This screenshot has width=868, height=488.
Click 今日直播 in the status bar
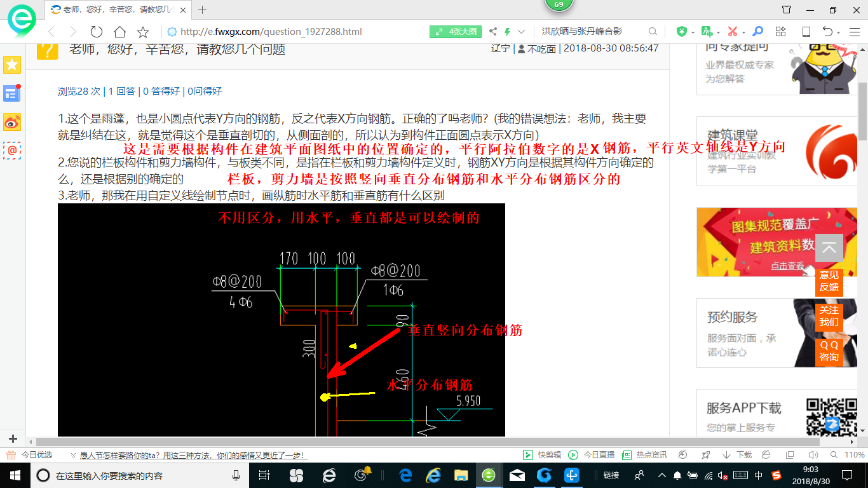pos(592,455)
